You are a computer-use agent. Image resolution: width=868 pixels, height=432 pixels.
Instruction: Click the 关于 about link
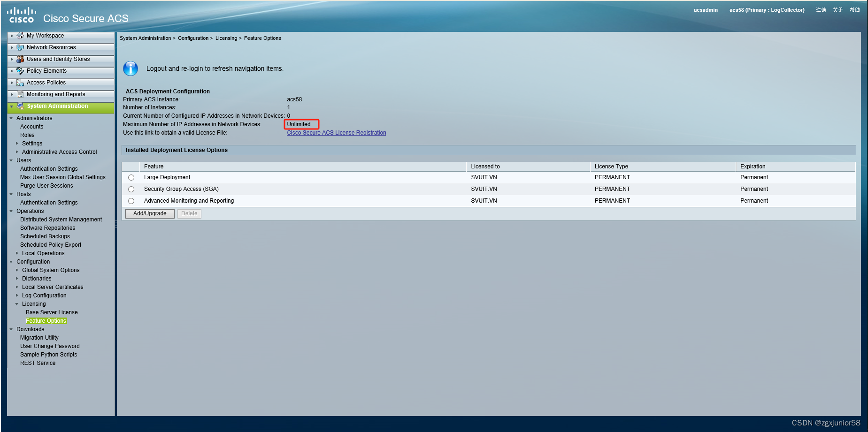tap(837, 10)
